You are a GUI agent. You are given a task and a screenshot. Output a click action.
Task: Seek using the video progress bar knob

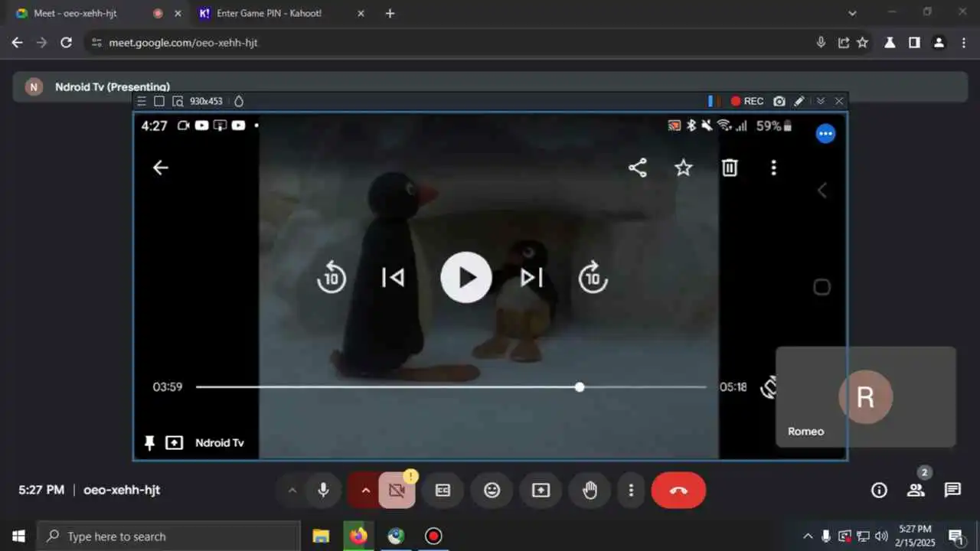[x=580, y=387]
